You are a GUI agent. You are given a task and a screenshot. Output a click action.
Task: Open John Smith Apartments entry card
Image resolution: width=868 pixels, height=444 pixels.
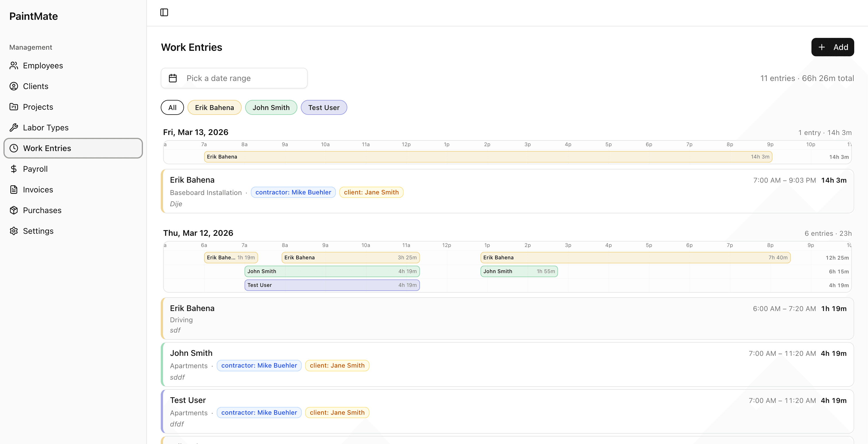coord(507,364)
